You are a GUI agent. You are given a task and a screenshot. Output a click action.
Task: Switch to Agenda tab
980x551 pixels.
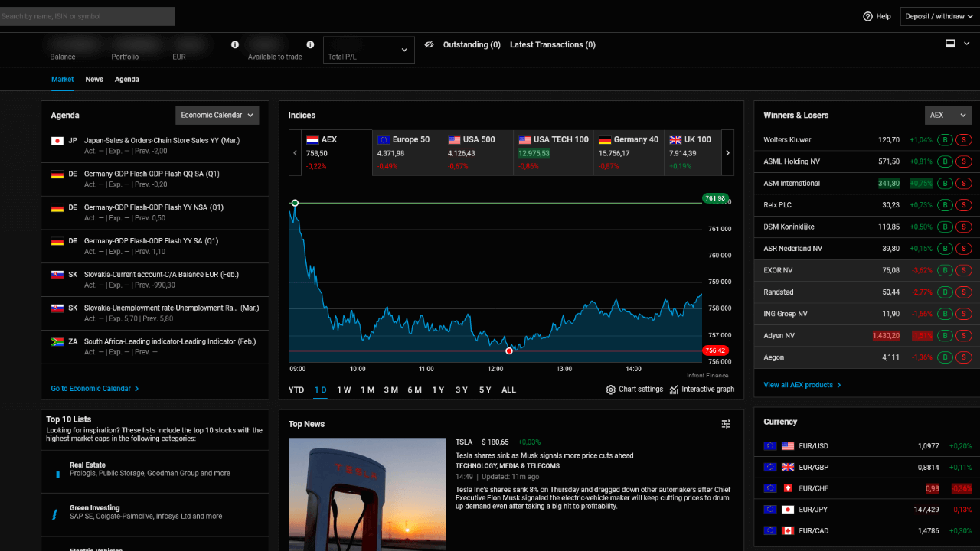tap(127, 80)
